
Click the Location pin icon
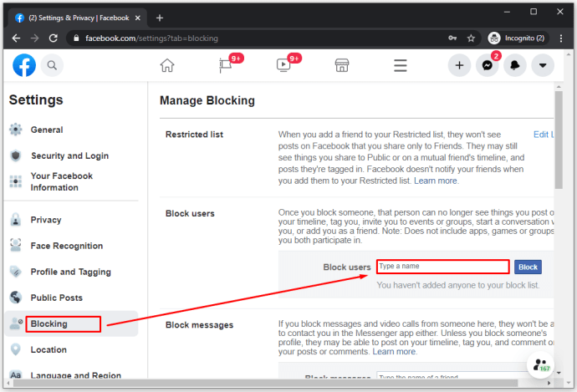coord(15,349)
